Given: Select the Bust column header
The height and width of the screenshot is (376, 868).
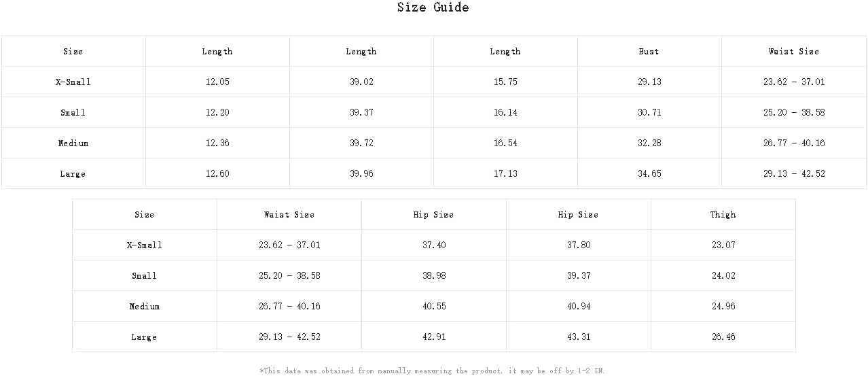Looking at the screenshot, I should (x=649, y=51).
